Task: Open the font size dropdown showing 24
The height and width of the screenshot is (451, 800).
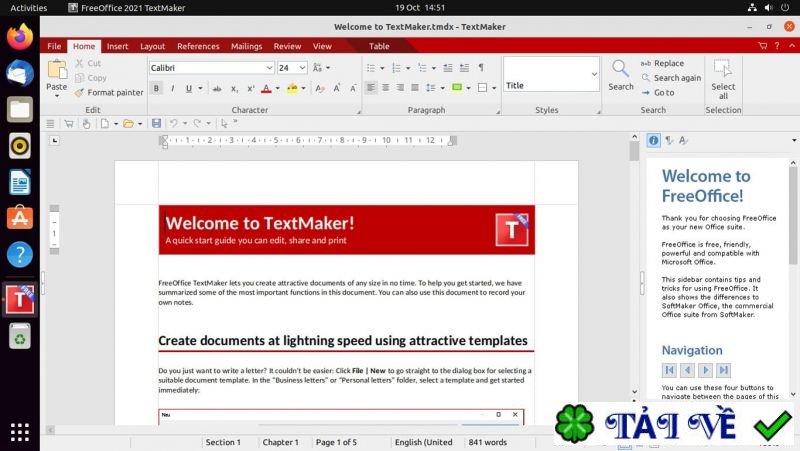Action: pos(302,68)
